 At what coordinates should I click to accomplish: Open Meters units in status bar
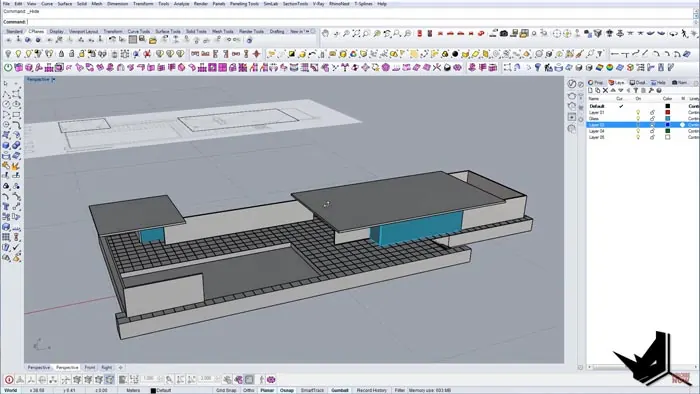133,390
